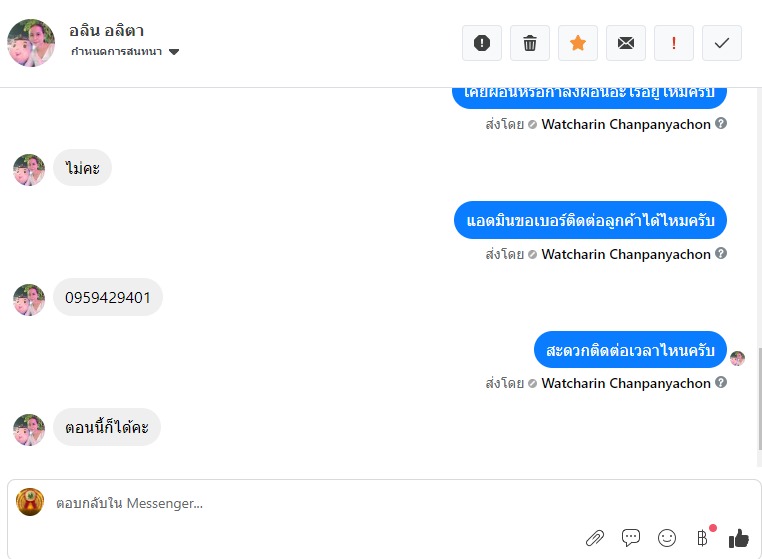Click the page avatar beside the reply box
The image size is (762, 559).
point(30,502)
